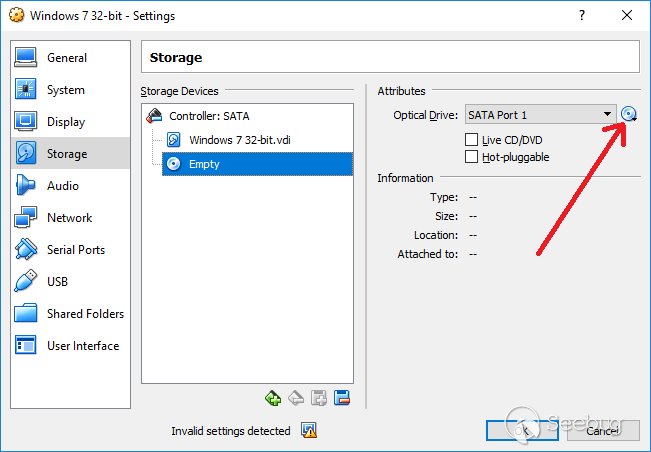Click the Information section label

pos(405,178)
